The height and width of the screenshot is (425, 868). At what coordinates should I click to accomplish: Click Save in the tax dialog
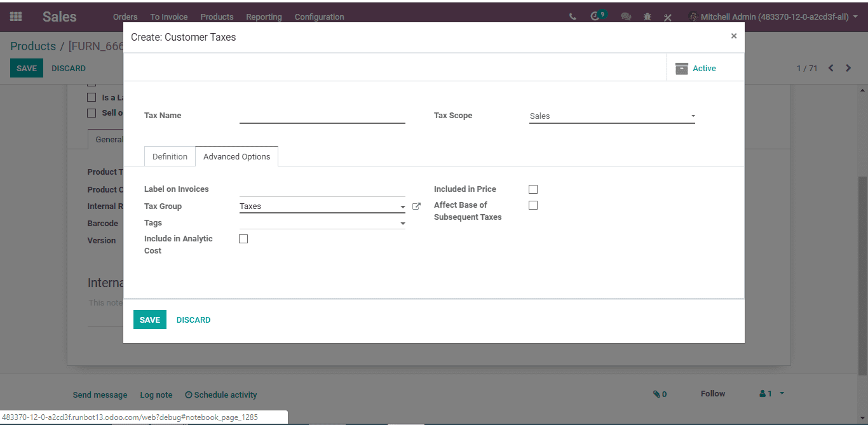(150, 320)
